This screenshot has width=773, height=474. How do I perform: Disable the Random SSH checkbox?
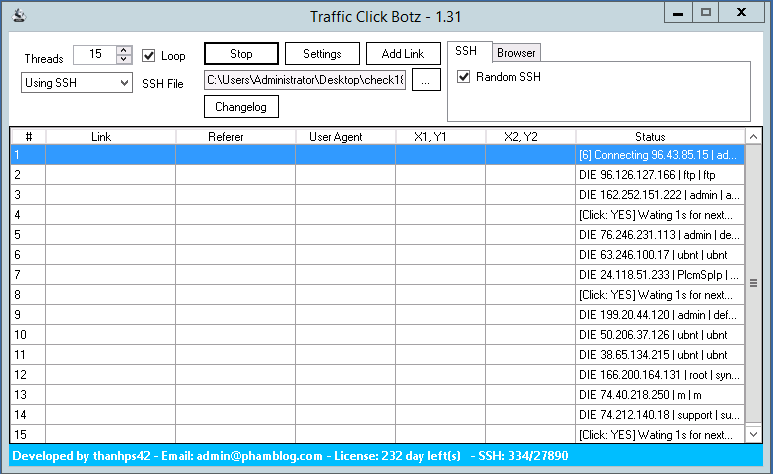463,76
